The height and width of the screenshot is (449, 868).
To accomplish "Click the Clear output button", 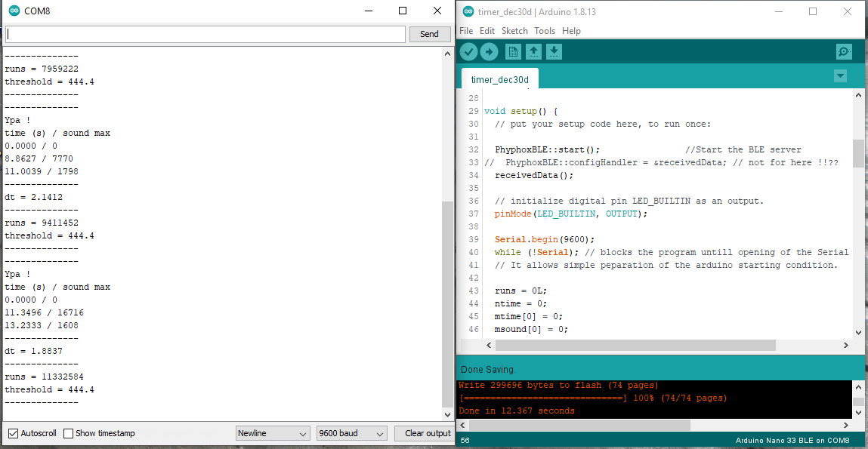I will tap(427, 433).
